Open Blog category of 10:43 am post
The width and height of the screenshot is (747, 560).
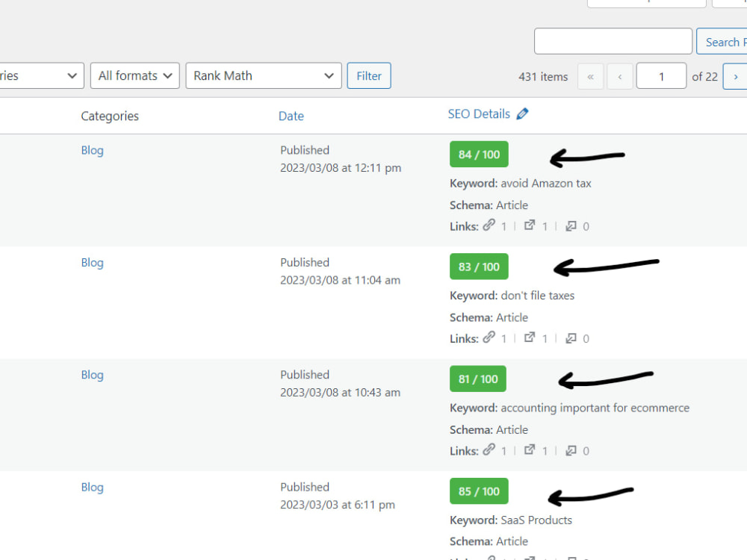tap(92, 376)
